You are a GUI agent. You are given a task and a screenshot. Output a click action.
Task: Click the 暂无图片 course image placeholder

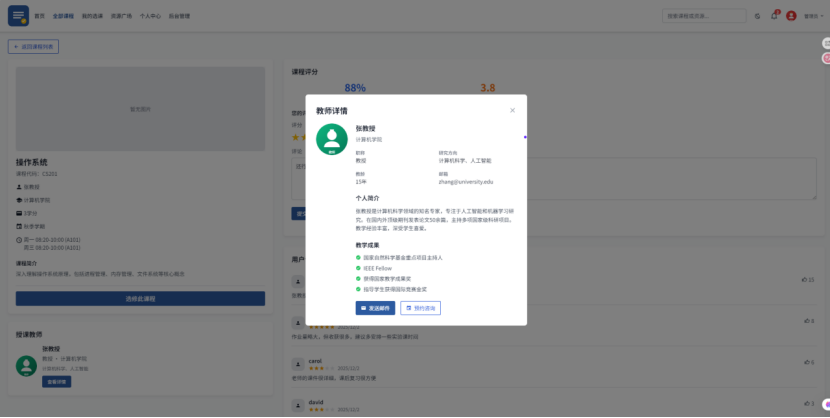(x=140, y=109)
